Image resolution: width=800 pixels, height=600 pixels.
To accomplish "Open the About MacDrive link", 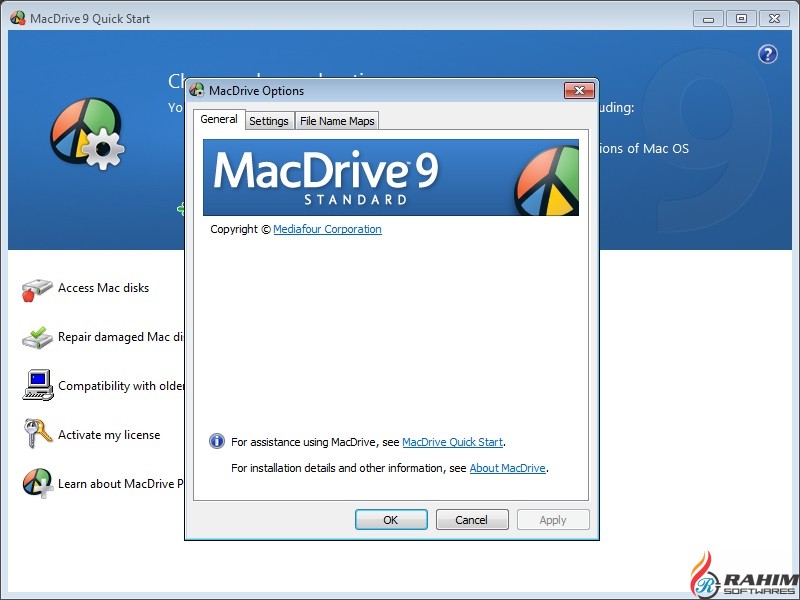I will point(508,468).
